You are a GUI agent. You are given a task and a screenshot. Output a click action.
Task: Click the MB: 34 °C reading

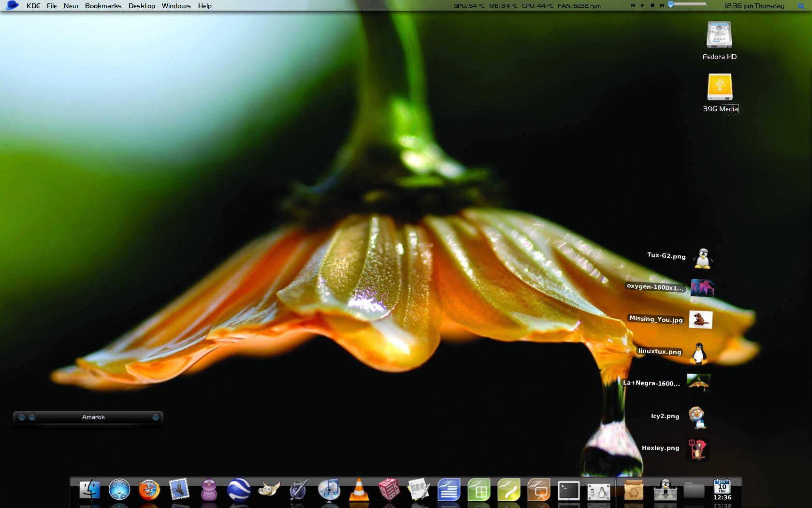click(503, 6)
